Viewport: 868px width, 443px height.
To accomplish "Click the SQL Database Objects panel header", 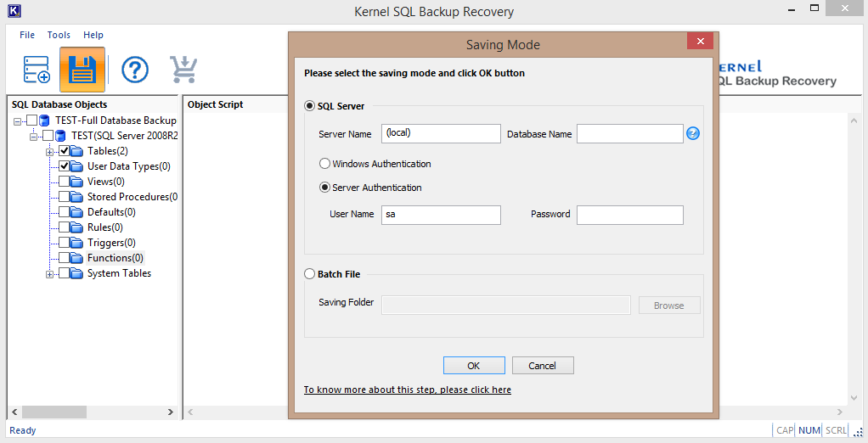I will pos(59,104).
